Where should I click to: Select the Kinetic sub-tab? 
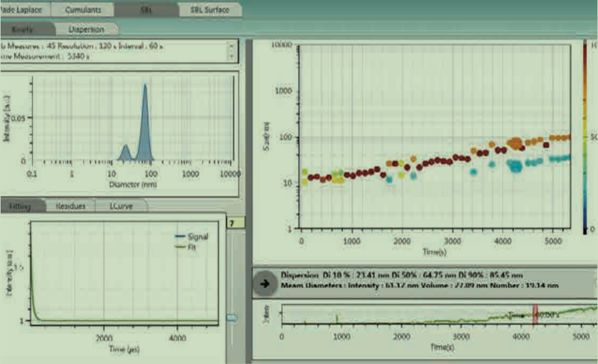coord(25,29)
